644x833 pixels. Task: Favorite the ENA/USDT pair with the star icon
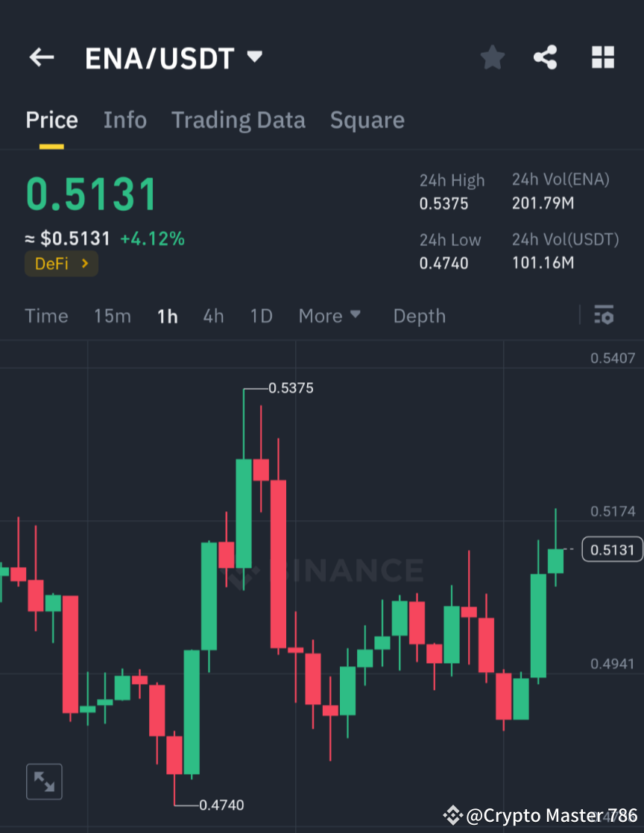coord(492,57)
